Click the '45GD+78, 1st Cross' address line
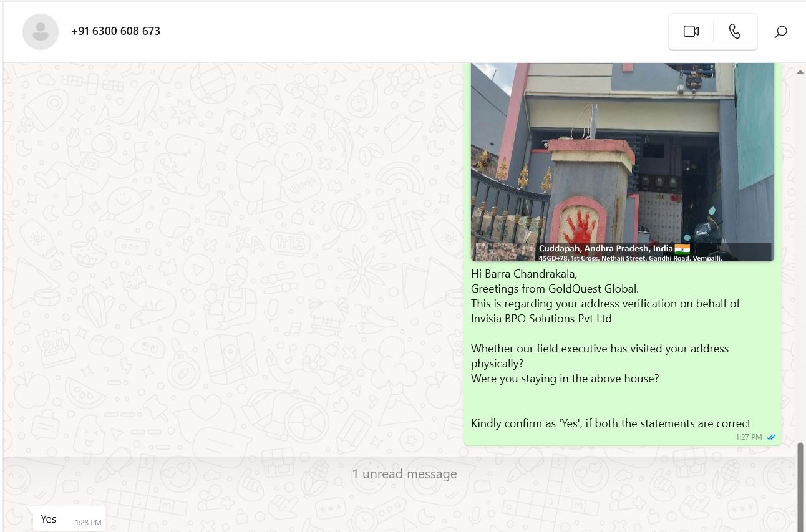The width and height of the screenshot is (806, 532). (x=630, y=258)
